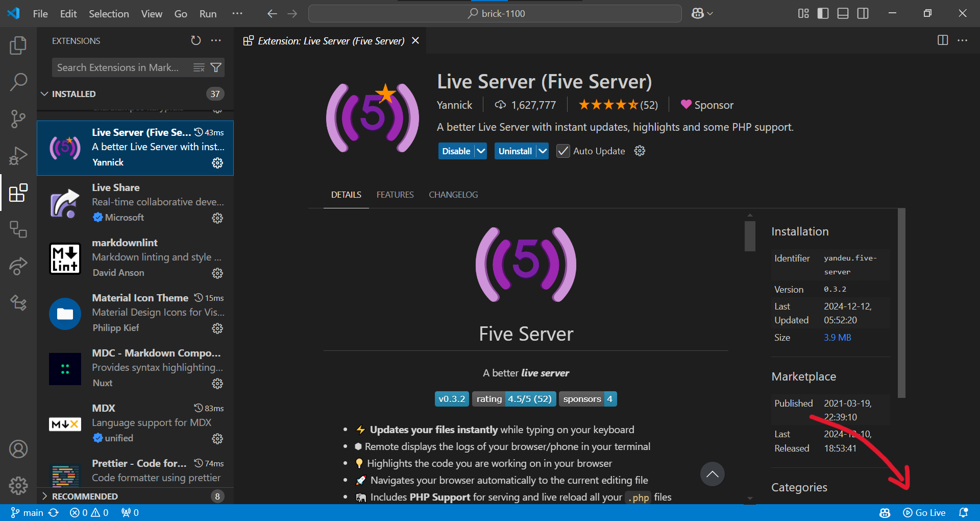Open the Uninstall button dropdown arrow
This screenshot has height=521, width=980.
(x=543, y=151)
